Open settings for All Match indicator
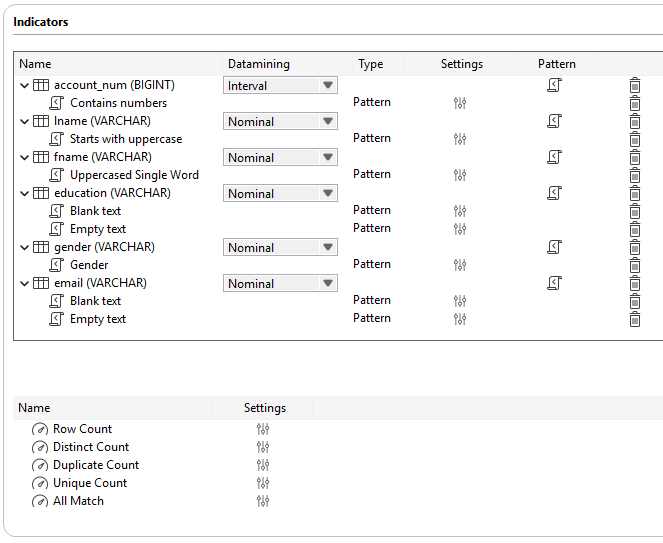This screenshot has height=543, width=663. pos(263,502)
